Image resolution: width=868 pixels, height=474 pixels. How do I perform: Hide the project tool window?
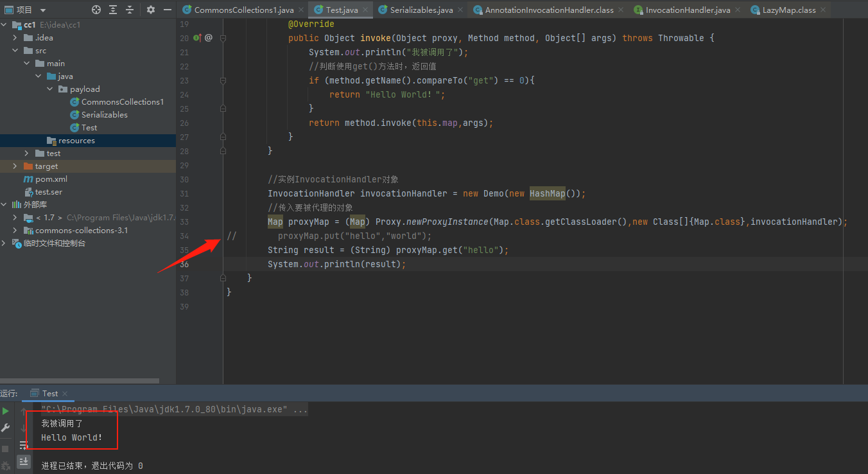click(x=167, y=10)
